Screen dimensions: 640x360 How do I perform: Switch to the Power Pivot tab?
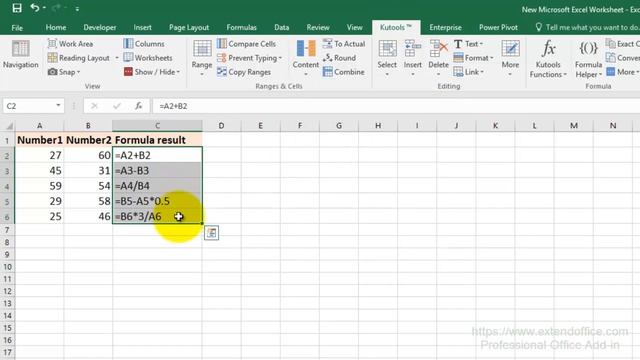[498, 27]
